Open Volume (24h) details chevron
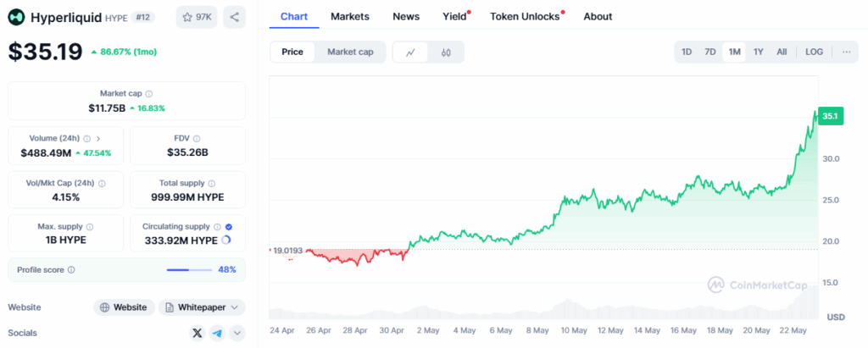Viewport: 868px width, 348px height. [98, 138]
